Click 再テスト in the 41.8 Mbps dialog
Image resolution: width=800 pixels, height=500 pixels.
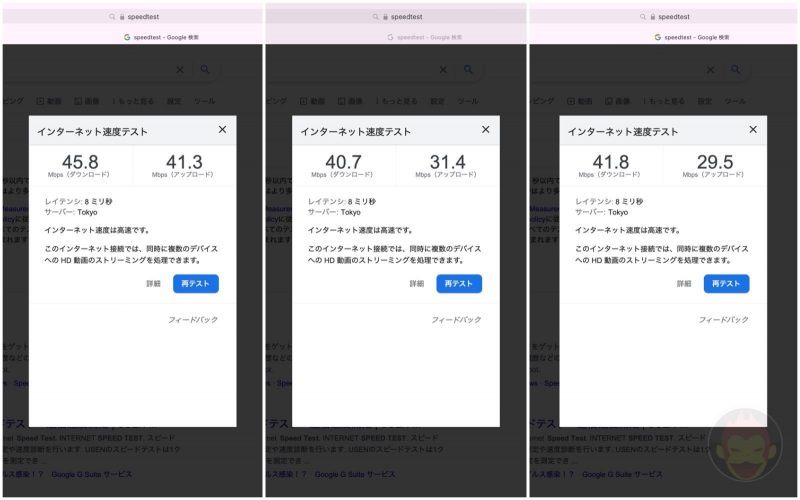coord(727,284)
